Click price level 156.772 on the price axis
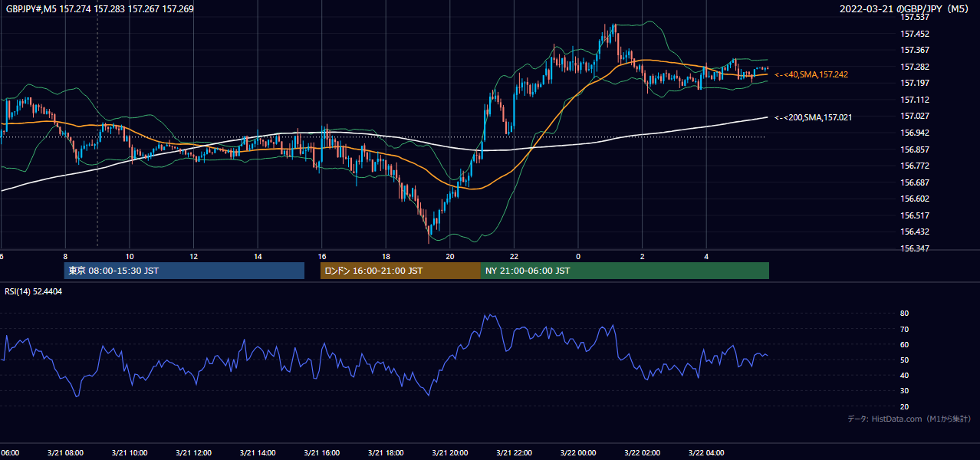Viewport: 980px width, 460px height. 915,166
